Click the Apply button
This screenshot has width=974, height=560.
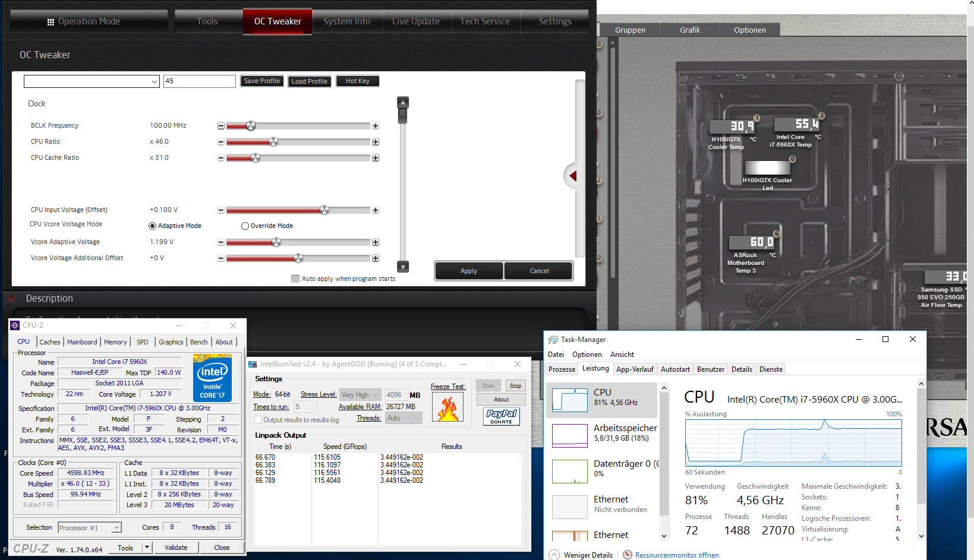[x=468, y=271]
